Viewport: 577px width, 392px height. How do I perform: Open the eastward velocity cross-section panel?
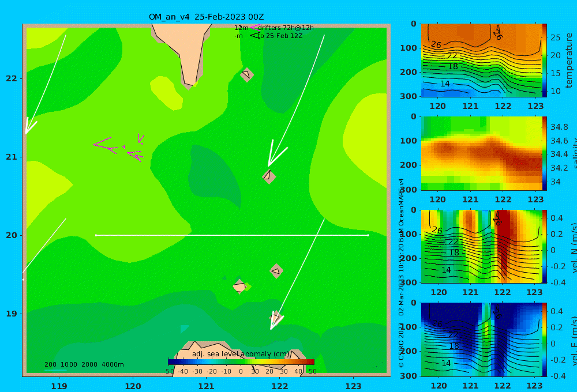point(481,340)
